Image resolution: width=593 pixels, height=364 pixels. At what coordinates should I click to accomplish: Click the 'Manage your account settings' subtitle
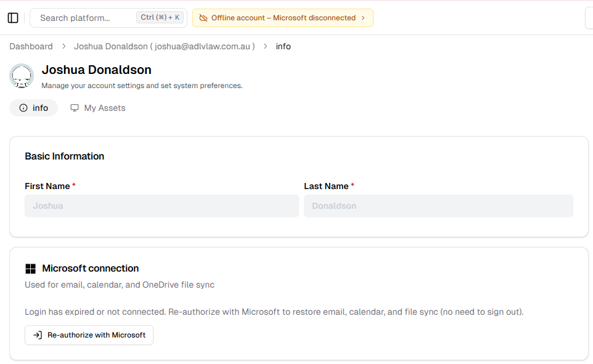click(x=142, y=86)
